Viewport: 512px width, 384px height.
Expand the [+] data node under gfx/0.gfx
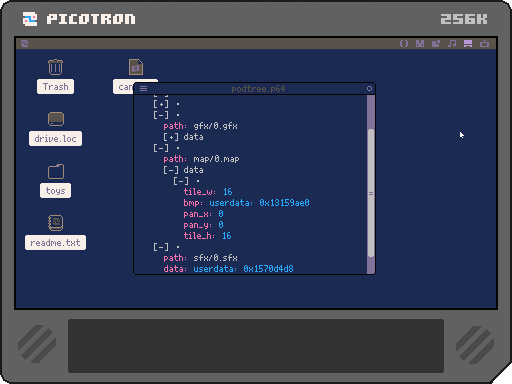[171, 137]
